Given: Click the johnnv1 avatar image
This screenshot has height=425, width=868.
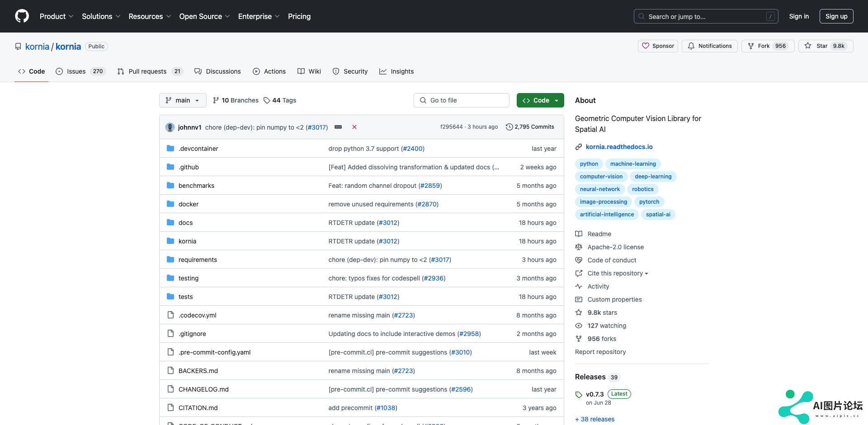Looking at the screenshot, I should click(170, 127).
